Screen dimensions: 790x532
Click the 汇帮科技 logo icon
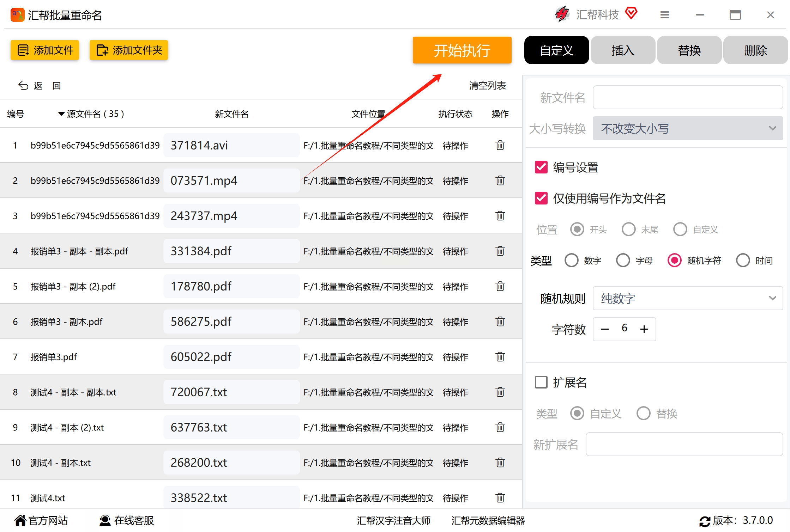[x=562, y=14]
